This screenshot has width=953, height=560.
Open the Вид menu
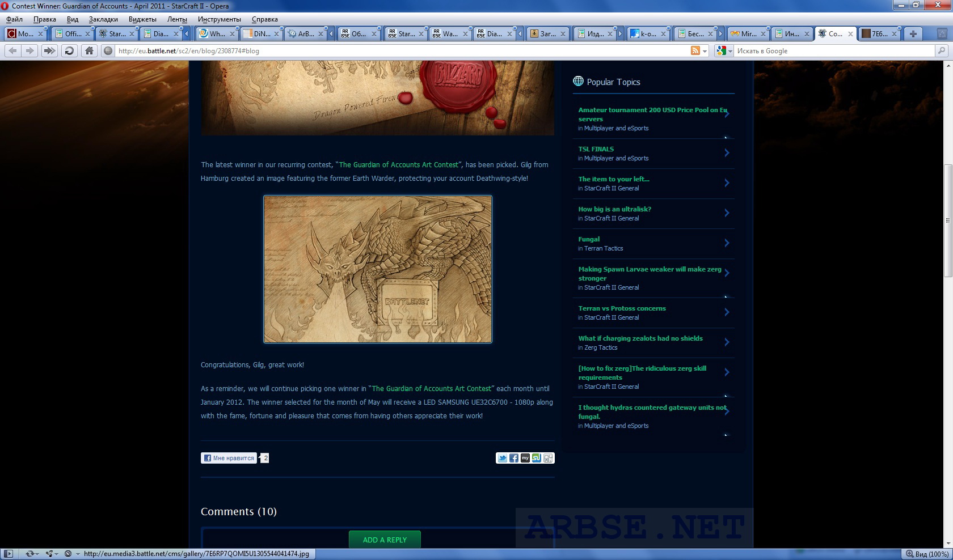[x=73, y=19]
